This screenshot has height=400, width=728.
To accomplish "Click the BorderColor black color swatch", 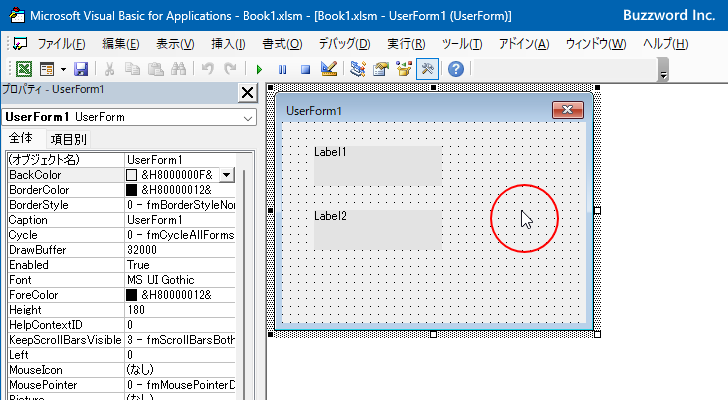I will (x=131, y=190).
